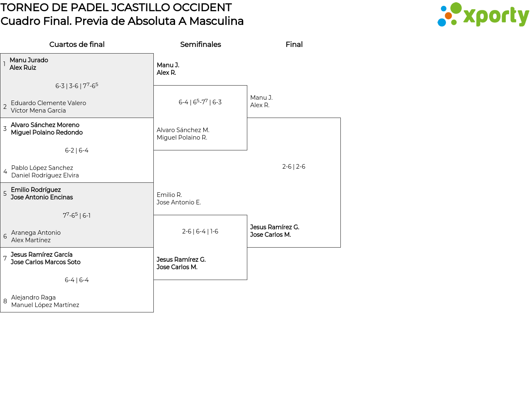The image size is (532, 408).
Task: Click the quarterfinal score 6-4 | 6-4
Action: (x=76, y=280)
